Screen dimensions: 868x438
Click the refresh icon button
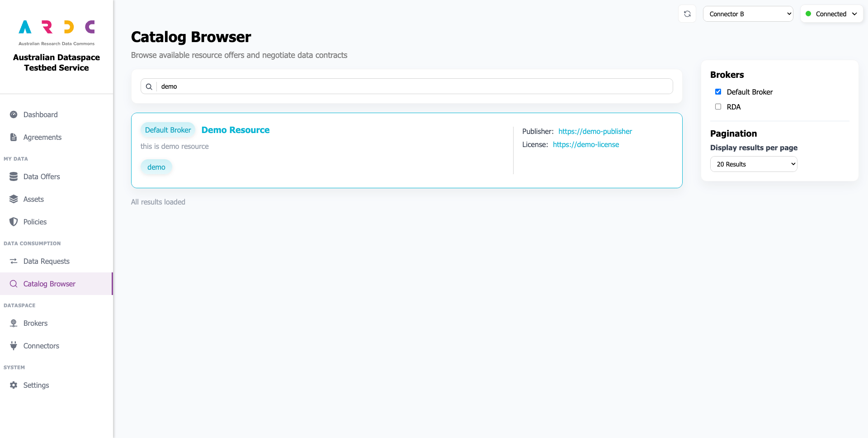[687, 14]
